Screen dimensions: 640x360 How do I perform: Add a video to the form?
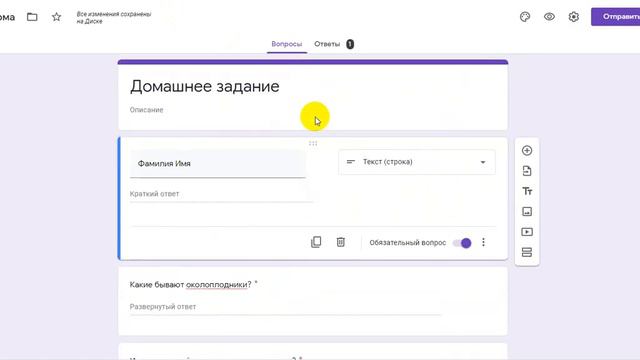[527, 232]
